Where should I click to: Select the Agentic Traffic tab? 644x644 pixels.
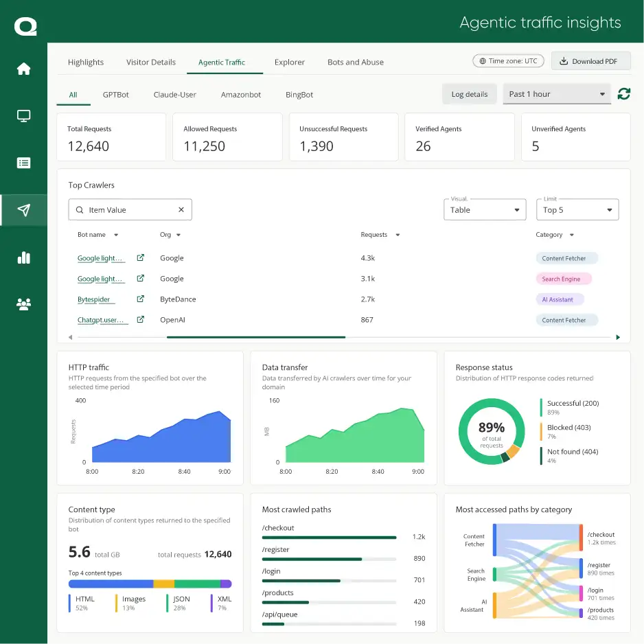(222, 62)
